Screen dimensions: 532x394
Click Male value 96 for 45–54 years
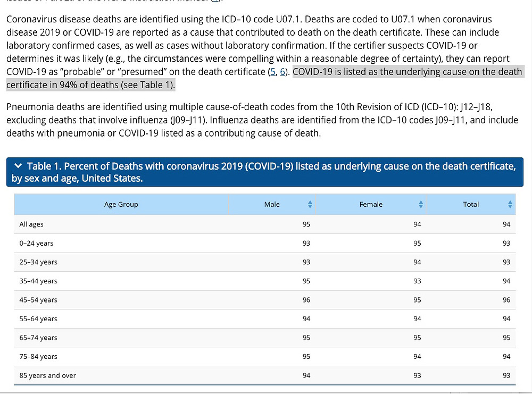(x=306, y=300)
